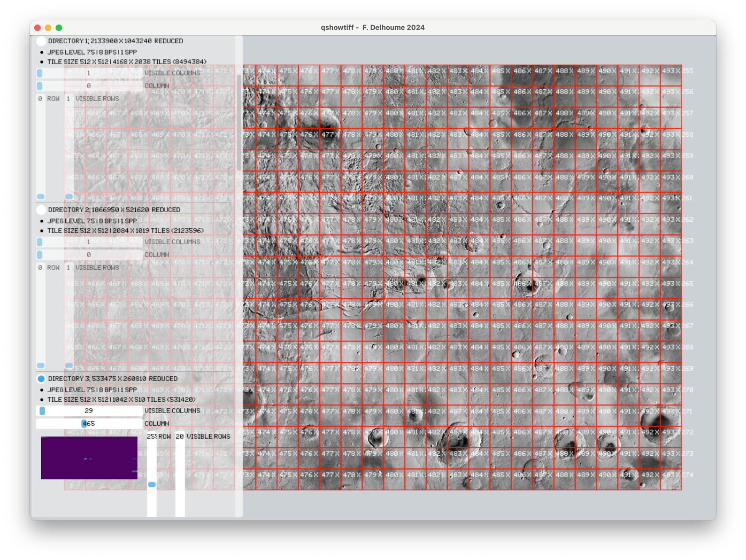This screenshot has width=746, height=560.
Task: Select the Directory 1 radio button
Action: (x=41, y=41)
